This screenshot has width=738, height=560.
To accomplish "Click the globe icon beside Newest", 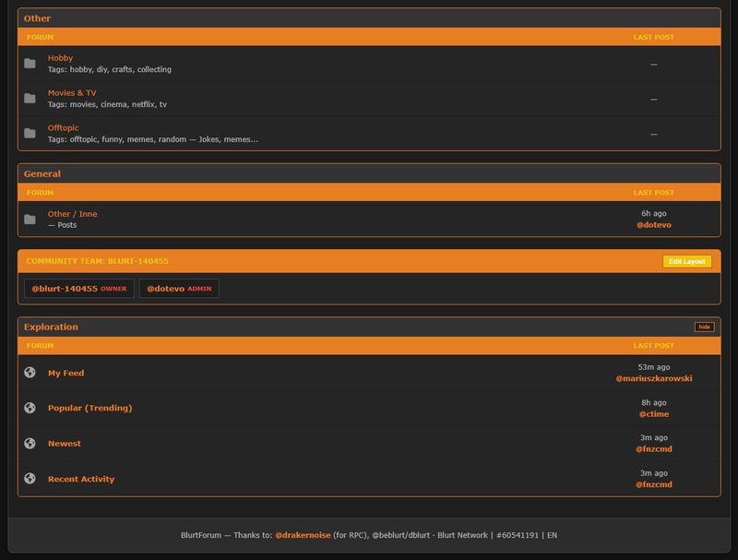I will [x=30, y=443].
